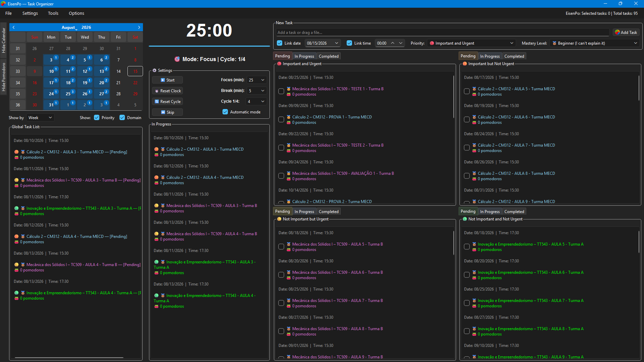Click the Add Task button
Screen dimensions: 644x362
click(626, 33)
